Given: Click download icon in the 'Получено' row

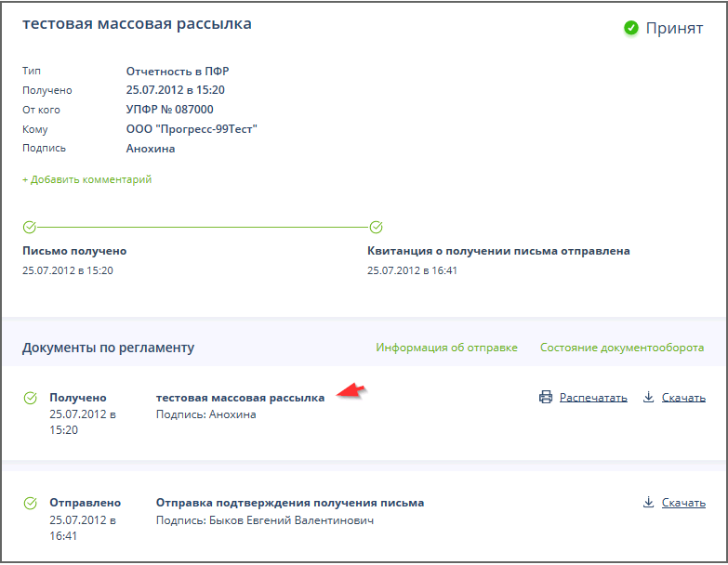Looking at the screenshot, I should (649, 398).
